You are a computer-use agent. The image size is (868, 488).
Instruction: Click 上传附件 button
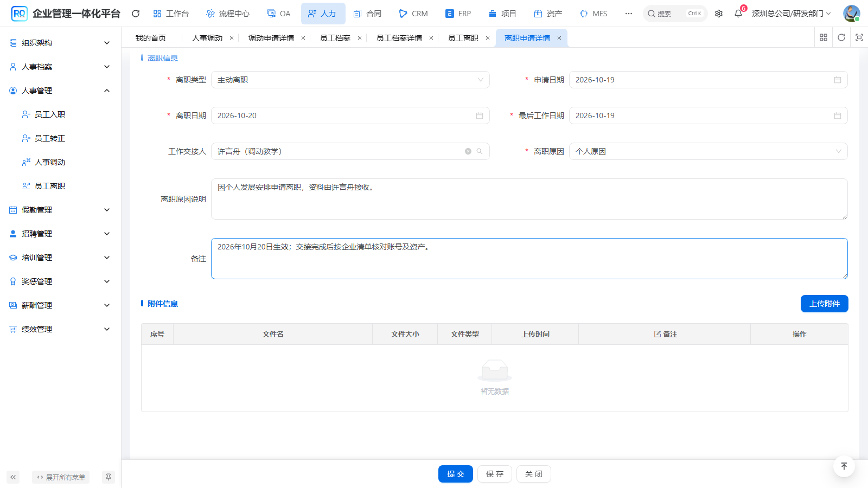pos(825,304)
